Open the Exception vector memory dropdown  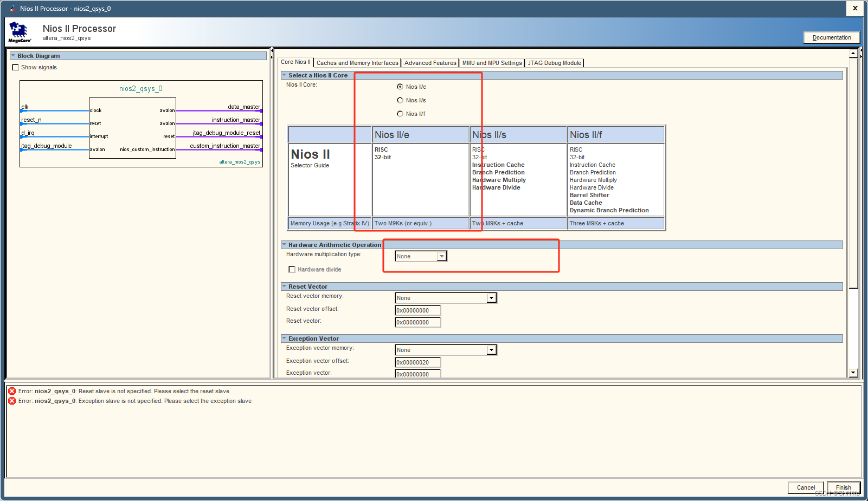[446, 350]
